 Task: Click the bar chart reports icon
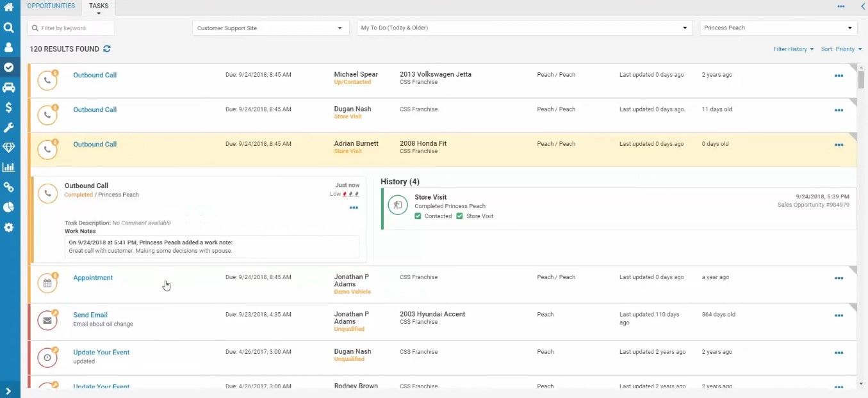[x=9, y=167]
